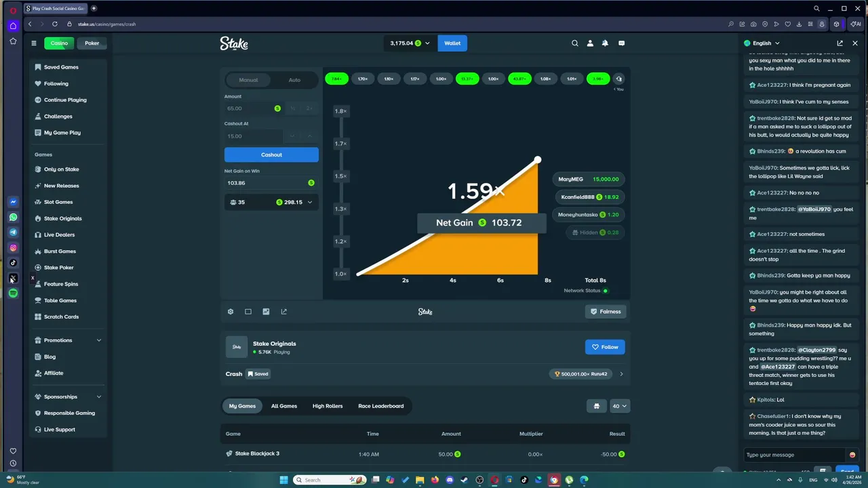Screen dimensions: 868x488
Task: Select the All Games tab
Action: coord(284,406)
